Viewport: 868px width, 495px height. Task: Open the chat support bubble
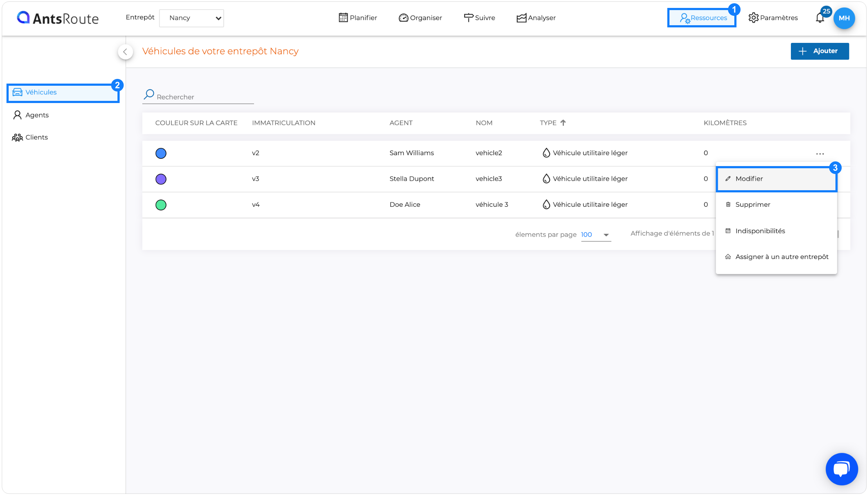[842, 469]
